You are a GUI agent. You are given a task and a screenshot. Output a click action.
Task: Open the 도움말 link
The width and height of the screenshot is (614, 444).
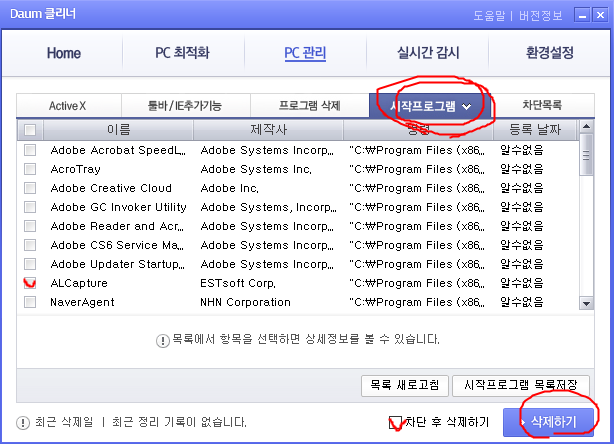pos(489,16)
